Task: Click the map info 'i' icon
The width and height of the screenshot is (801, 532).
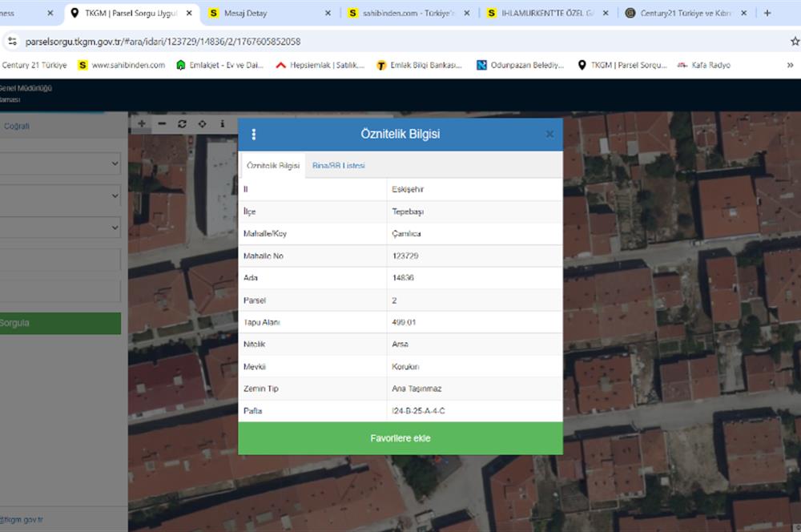Action: (222, 123)
